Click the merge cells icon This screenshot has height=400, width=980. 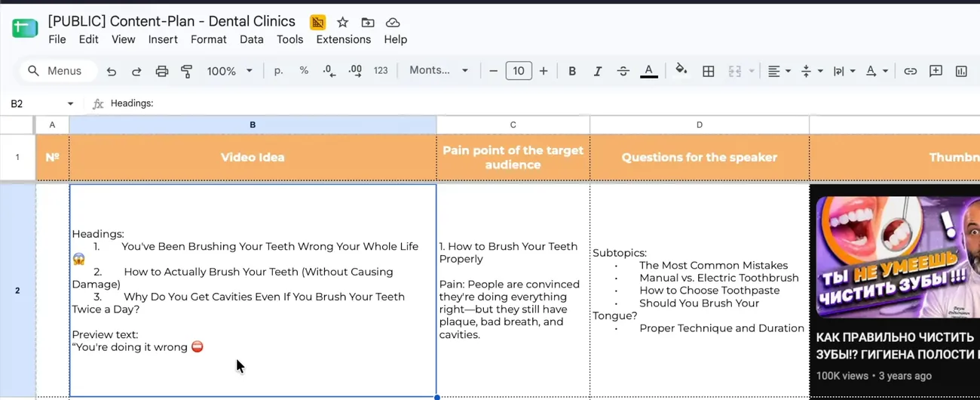735,71
